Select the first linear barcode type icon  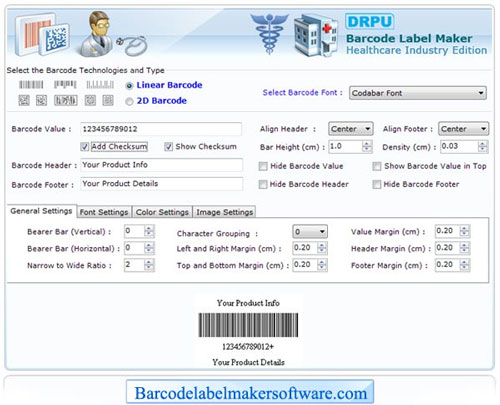tap(31, 85)
